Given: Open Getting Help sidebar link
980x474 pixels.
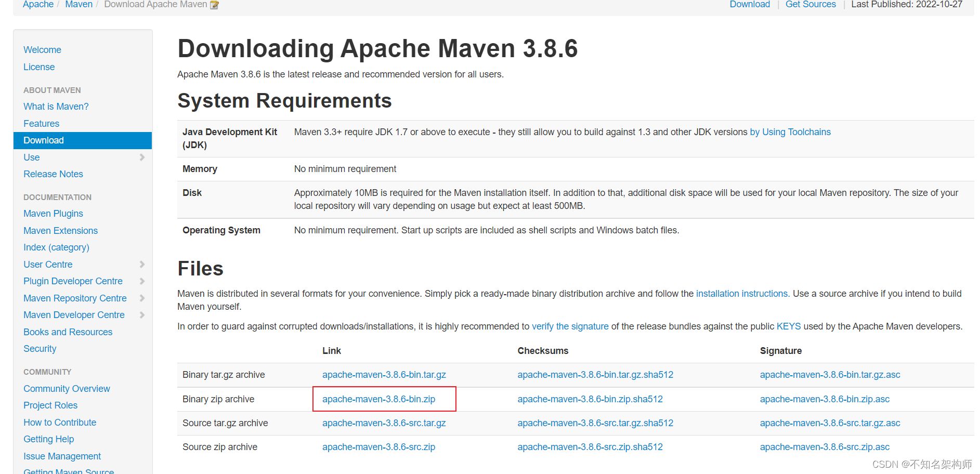Looking at the screenshot, I should click(48, 439).
